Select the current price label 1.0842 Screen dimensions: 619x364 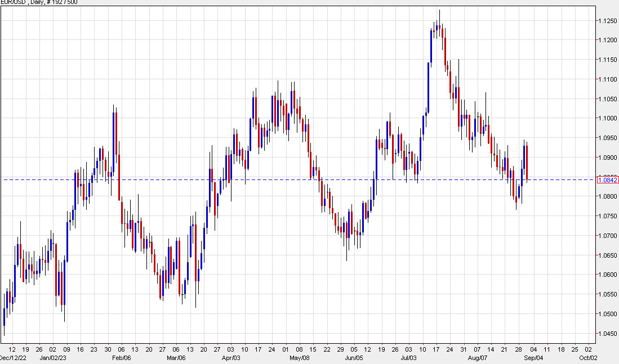point(607,179)
